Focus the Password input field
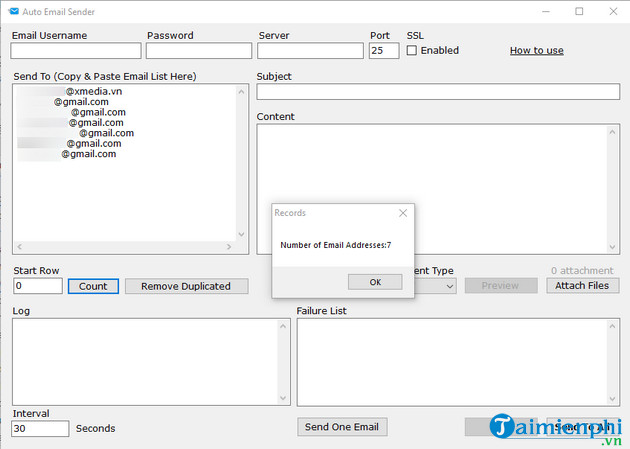 click(x=199, y=51)
